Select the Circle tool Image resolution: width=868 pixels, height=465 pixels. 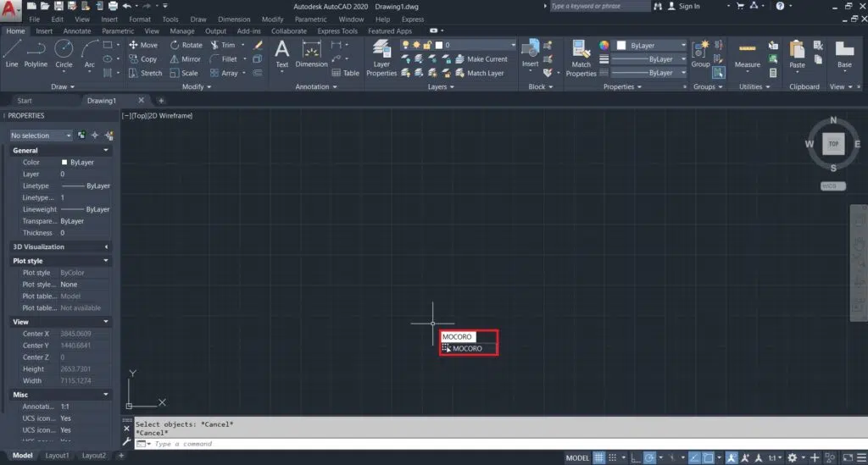coord(64,53)
